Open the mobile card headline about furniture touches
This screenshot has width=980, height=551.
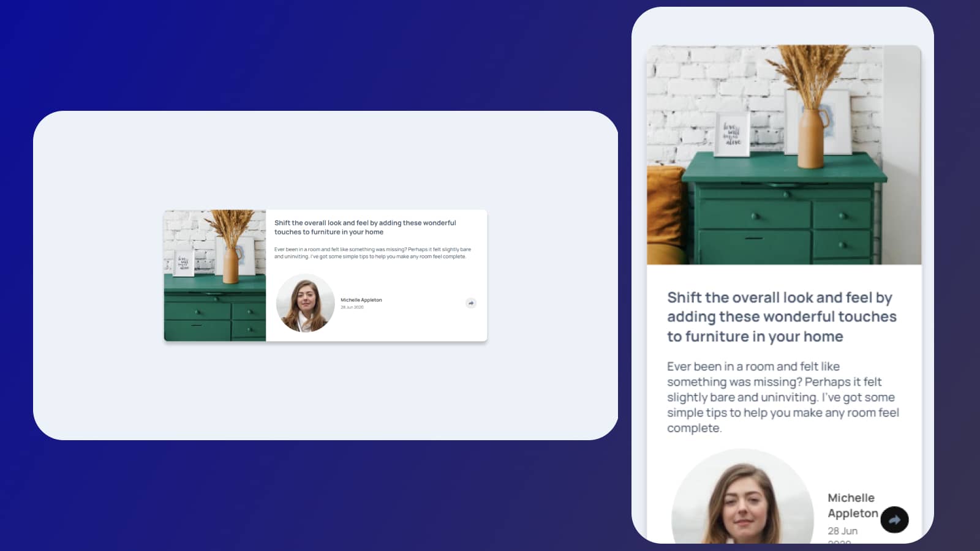pyautogui.click(x=781, y=317)
